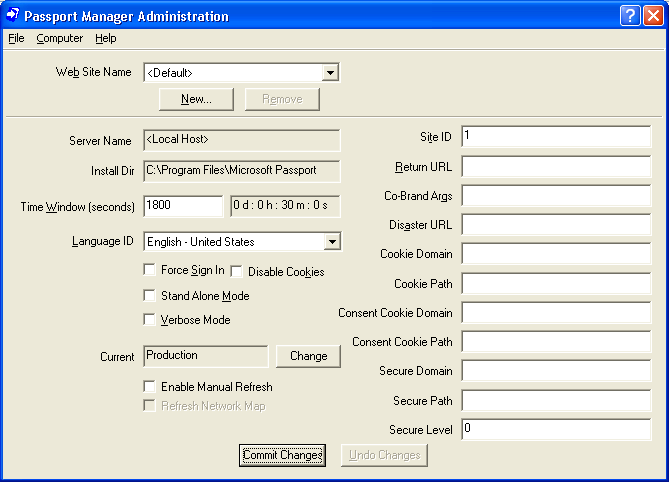
Task: Click the New... button
Action: click(x=196, y=99)
